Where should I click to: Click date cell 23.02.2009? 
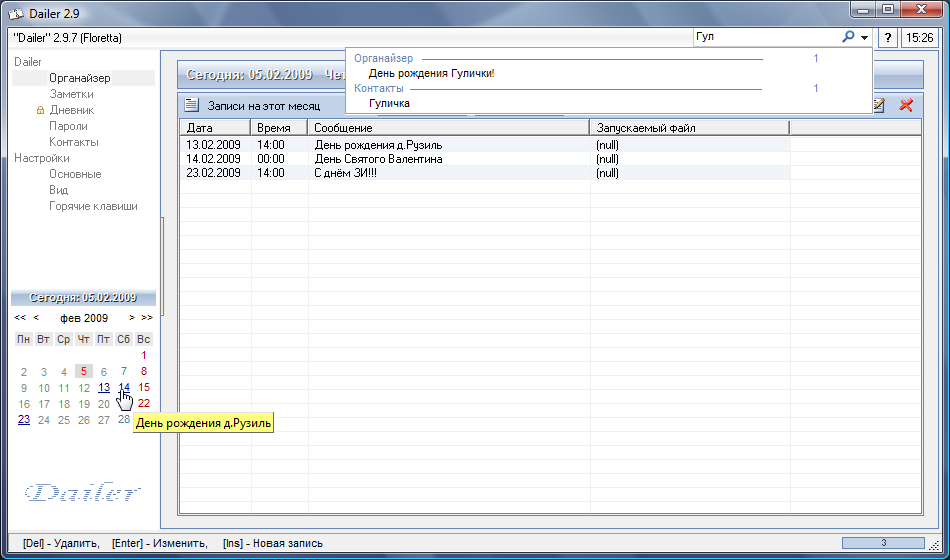pyautogui.click(x=213, y=173)
